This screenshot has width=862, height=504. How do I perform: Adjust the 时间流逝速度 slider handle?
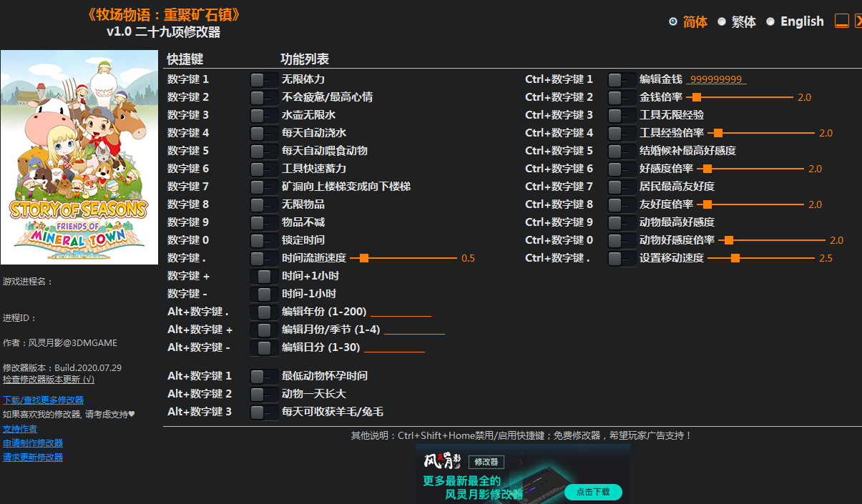click(364, 258)
